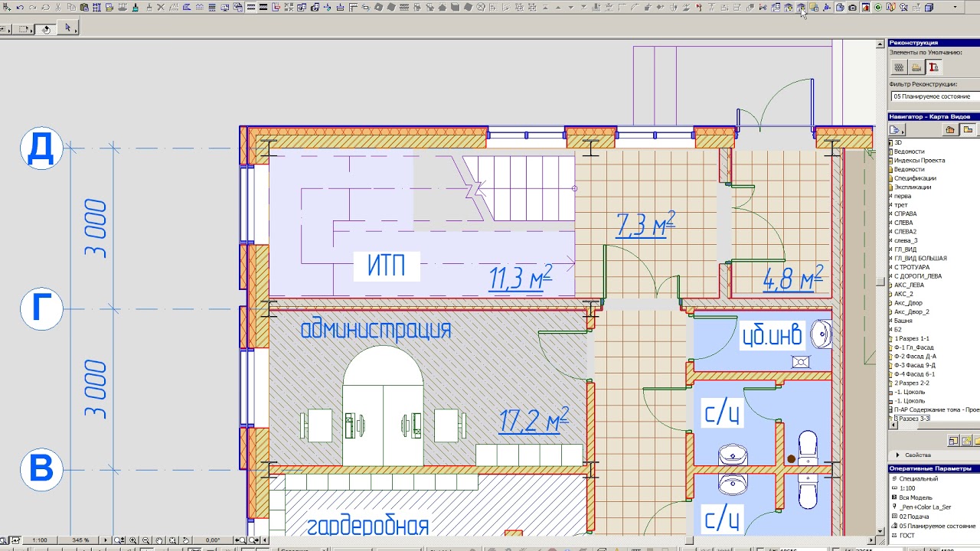Screen dimensions: 980x551
Task: Select the гардеробная room label
Action: (367, 527)
